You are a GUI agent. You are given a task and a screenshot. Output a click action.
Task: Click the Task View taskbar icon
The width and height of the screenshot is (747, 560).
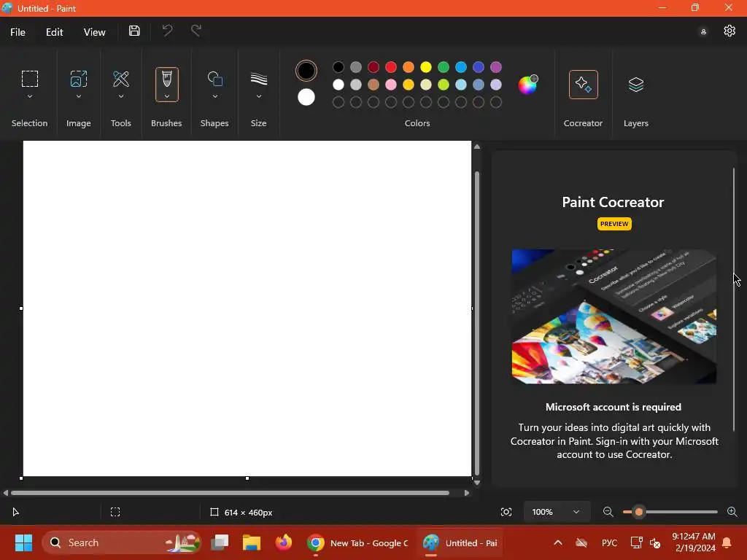[220, 542]
